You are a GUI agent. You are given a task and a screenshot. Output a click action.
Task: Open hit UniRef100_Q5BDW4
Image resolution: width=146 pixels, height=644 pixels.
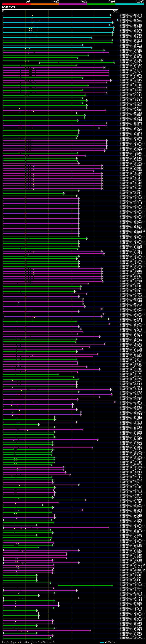point(131,120)
